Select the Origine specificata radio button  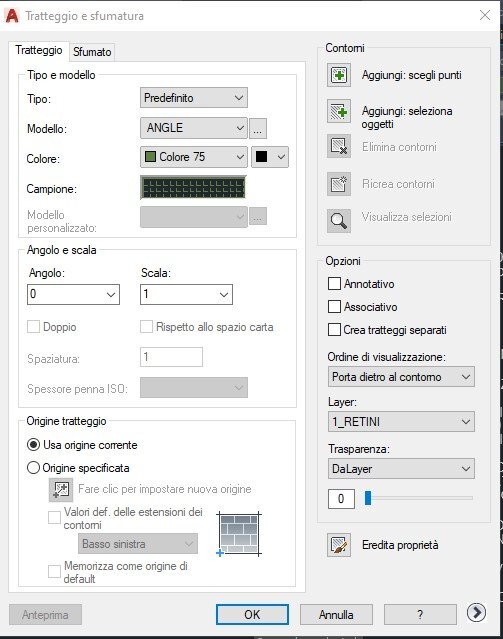click(33, 468)
